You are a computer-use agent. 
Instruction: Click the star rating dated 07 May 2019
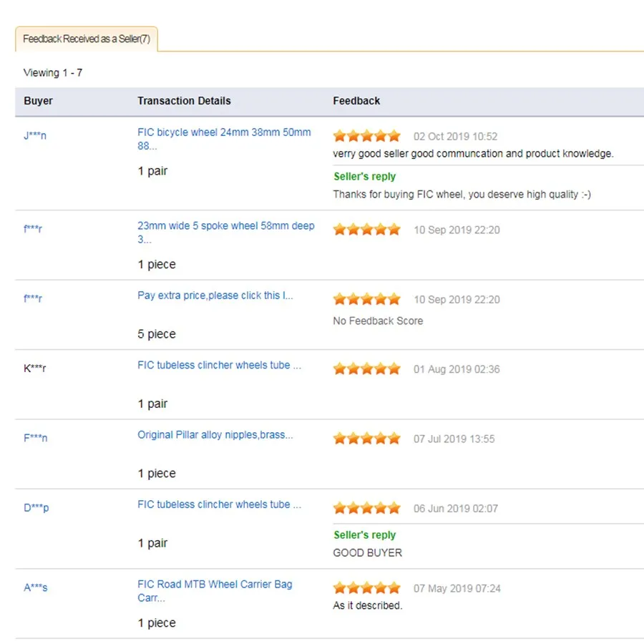(x=367, y=588)
